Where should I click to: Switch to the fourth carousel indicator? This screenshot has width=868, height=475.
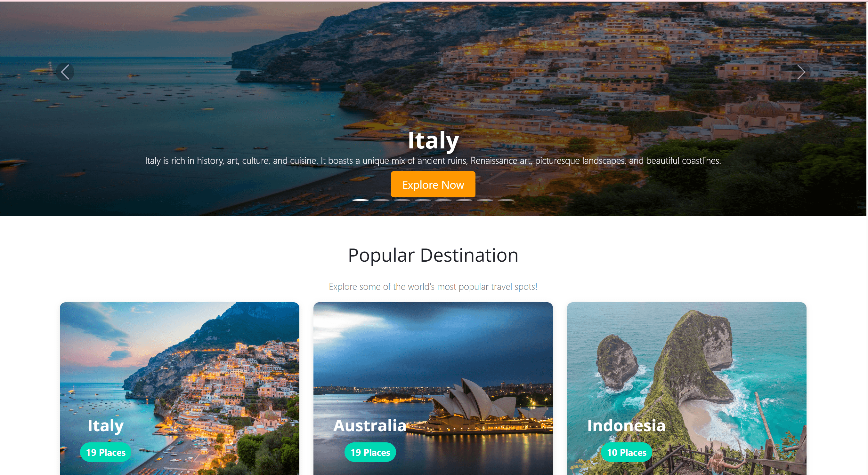point(423,200)
